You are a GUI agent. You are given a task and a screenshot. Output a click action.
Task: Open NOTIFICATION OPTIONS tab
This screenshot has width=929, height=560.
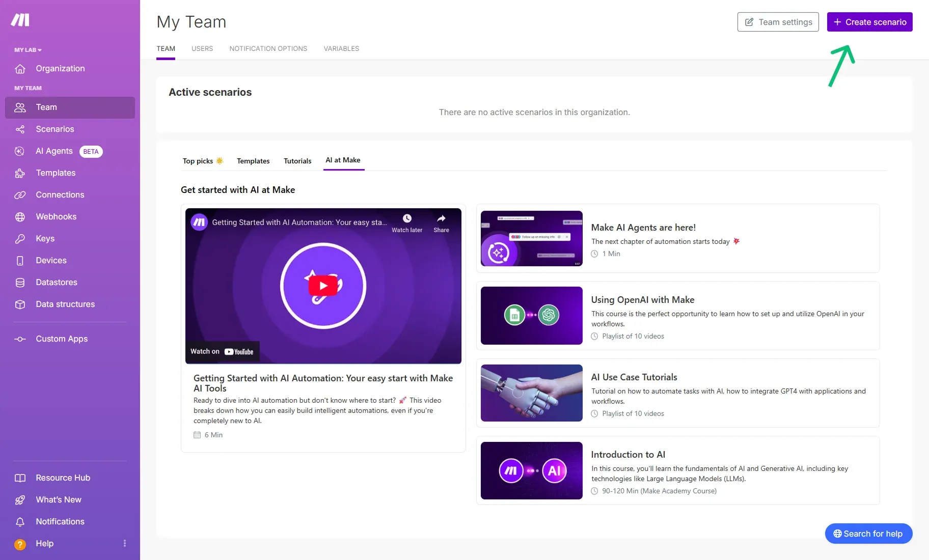268,49
